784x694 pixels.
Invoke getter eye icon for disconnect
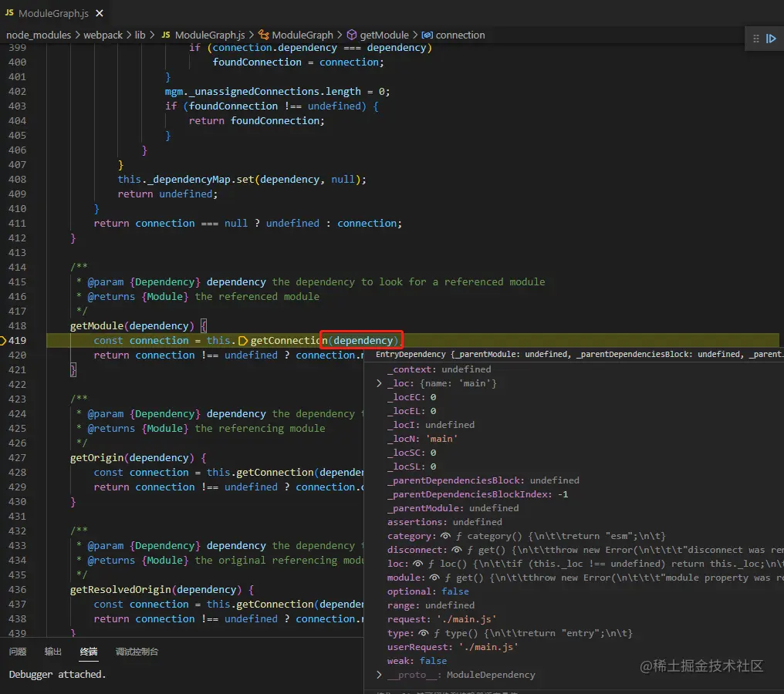(x=456, y=550)
